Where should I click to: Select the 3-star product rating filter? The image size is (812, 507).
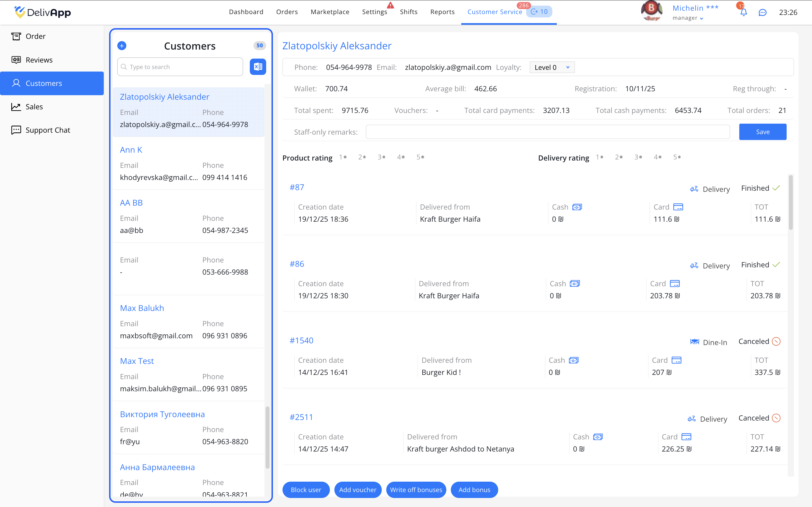(x=381, y=157)
